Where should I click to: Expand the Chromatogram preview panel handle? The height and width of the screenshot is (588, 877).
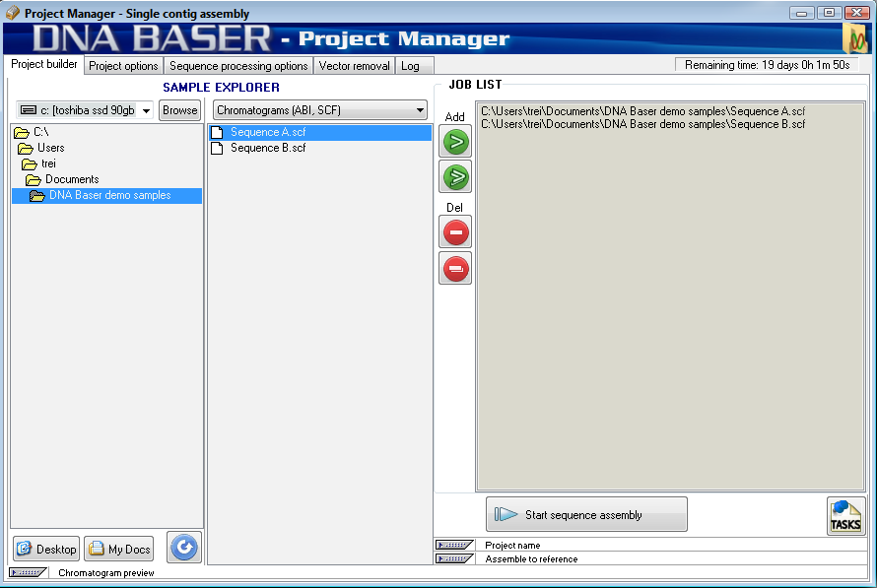pyautogui.click(x=28, y=572)
